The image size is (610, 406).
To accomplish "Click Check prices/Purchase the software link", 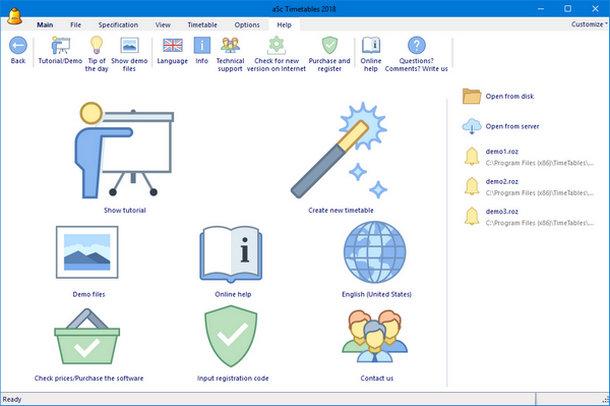I will click(89, 378).
